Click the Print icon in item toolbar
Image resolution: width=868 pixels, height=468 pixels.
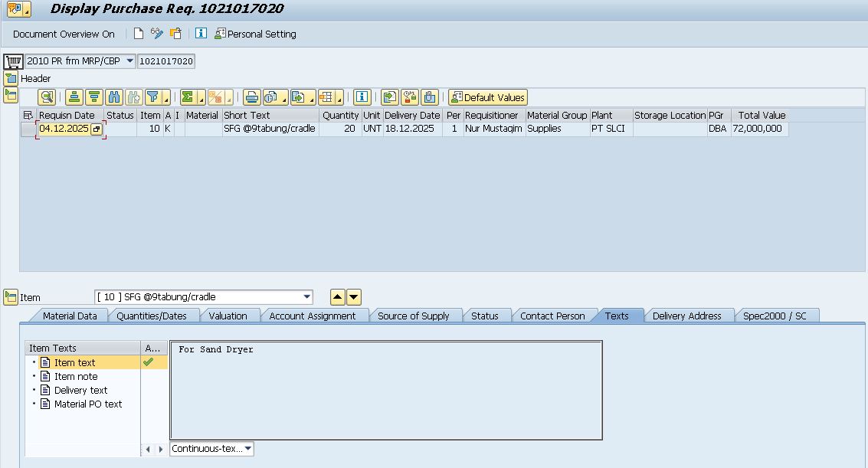[x=251, y=97]
